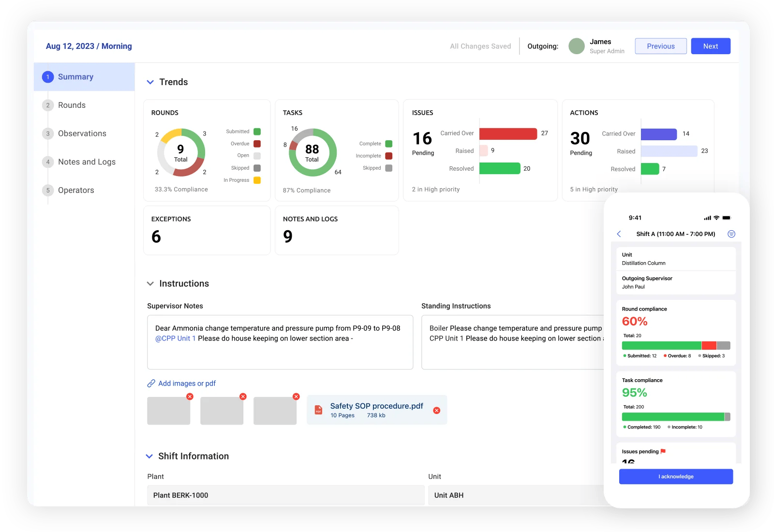Click the @CPP Unit 1 mention
774x532 pixels.
point(175,339)
